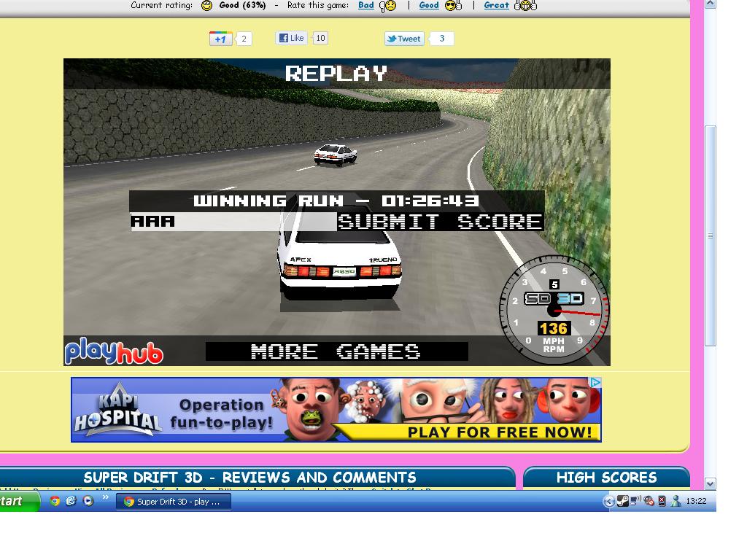This screenshot has width=747, height=560.
Task: Open the Windows Start menu
Action: click(18, 502)
